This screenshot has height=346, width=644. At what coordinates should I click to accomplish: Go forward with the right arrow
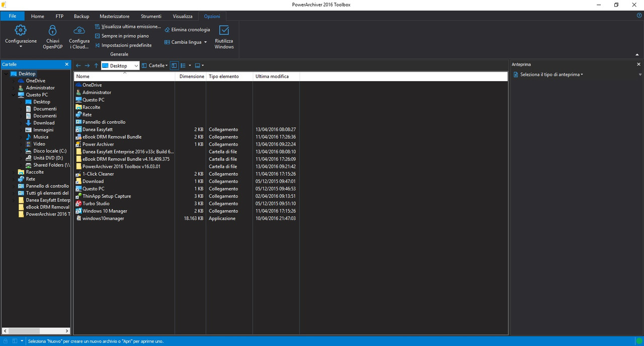pos(87,65)
